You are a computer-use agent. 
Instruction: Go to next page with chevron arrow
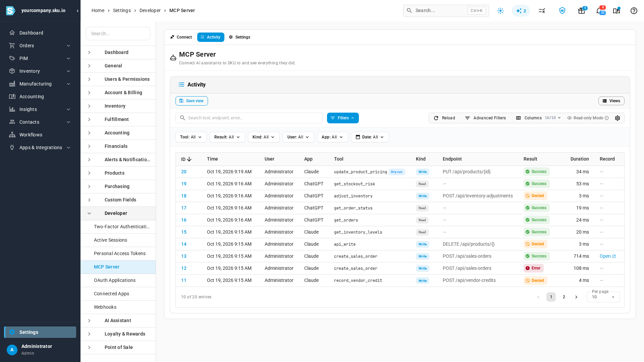coord(576,297)
